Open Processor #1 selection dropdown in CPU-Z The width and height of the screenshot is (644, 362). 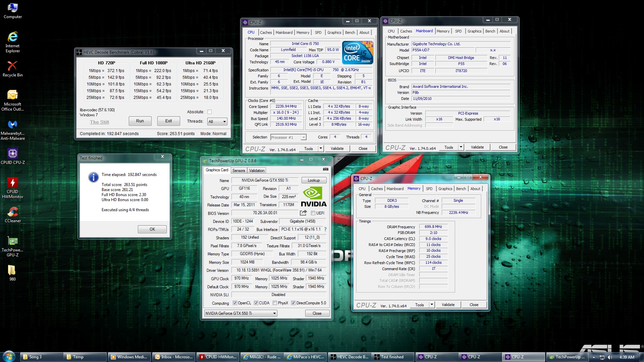(x=288, y=137)
